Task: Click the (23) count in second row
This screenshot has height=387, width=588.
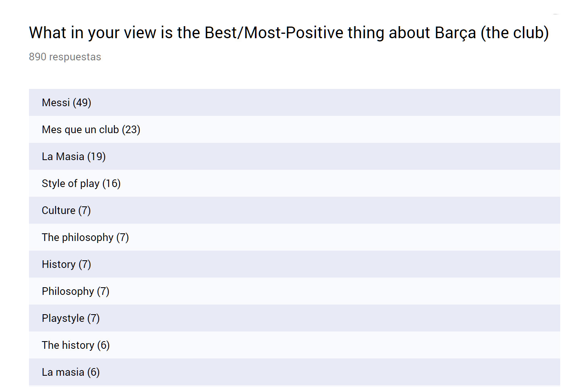Action: pyautogui.click(x=131, y=130)
